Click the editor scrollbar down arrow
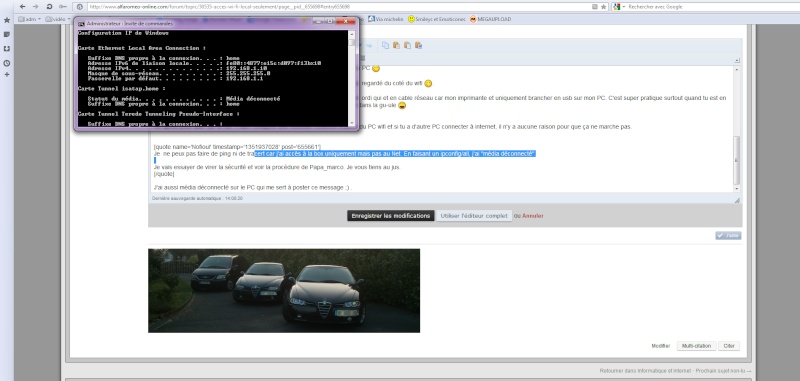Screen dimensions: 800x381 pyautogui.click(x=736, y=189)
